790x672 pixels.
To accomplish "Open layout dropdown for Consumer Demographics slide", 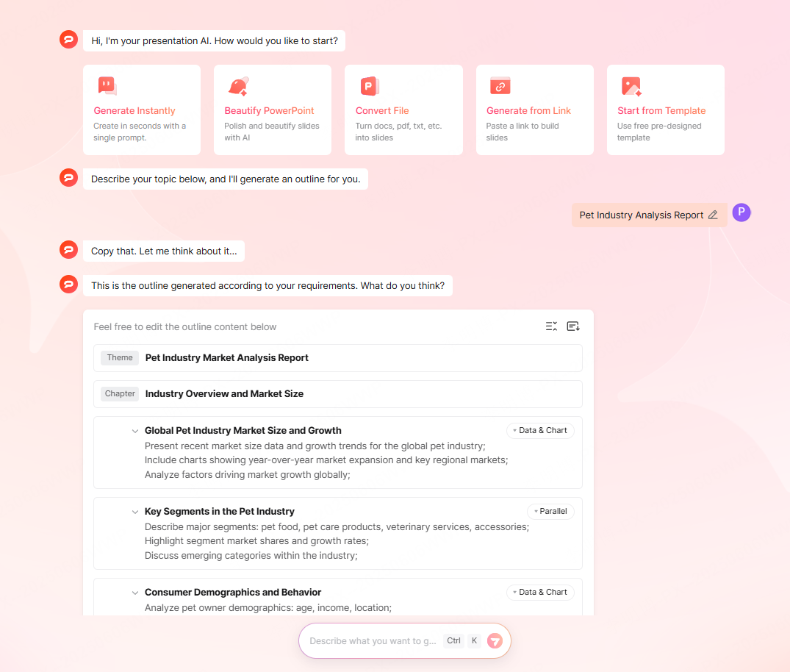I will coord(540,593).
